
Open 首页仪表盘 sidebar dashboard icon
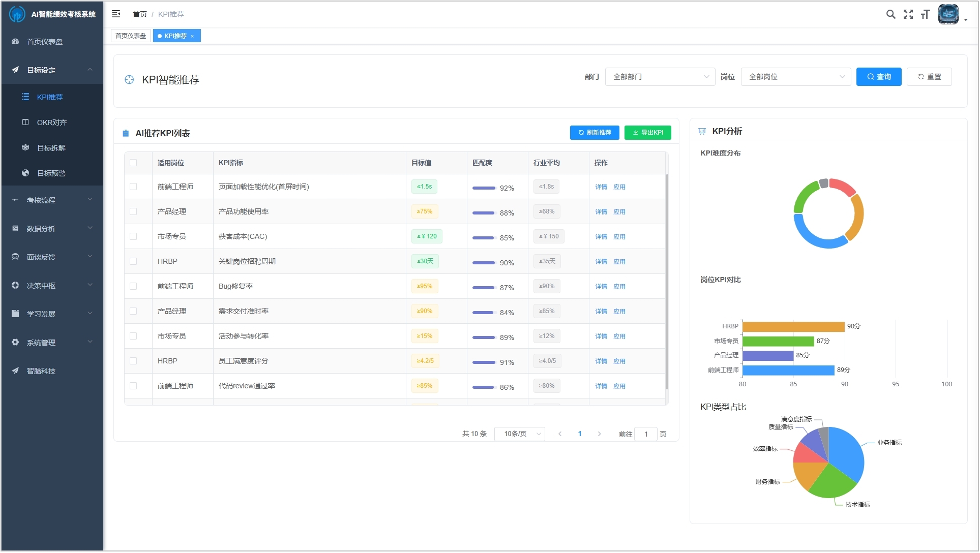16,42
